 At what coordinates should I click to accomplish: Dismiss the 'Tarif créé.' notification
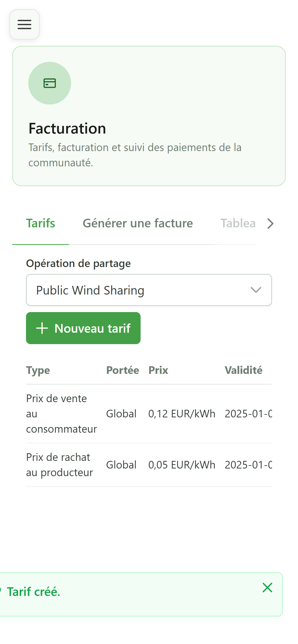coord(267,588)
